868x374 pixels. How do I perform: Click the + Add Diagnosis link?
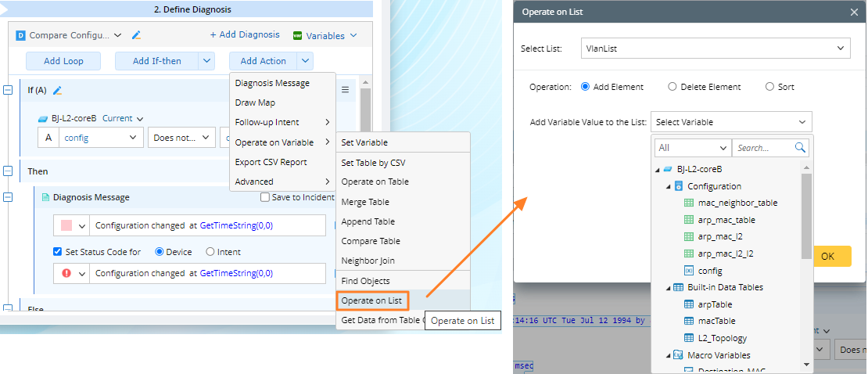(245, 34)
